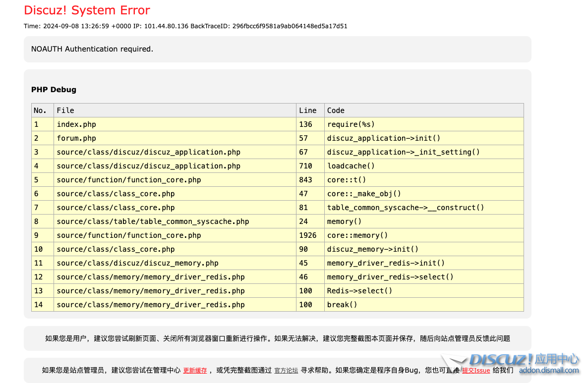
Task: Click the Discuz 应用中心 watermark logo
Action: tap(523, 359)
